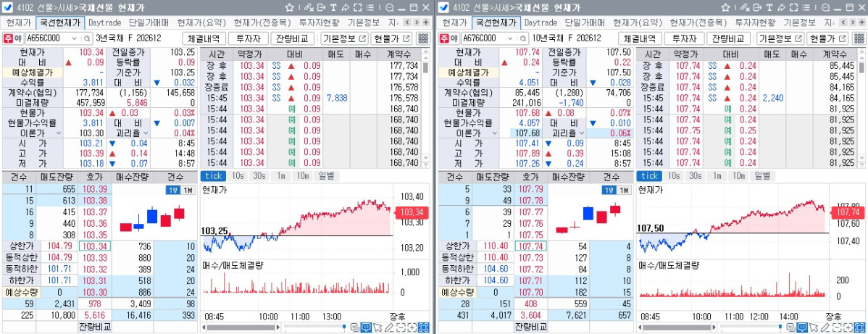Select 10s interval tab in left chart

[238, 175]
